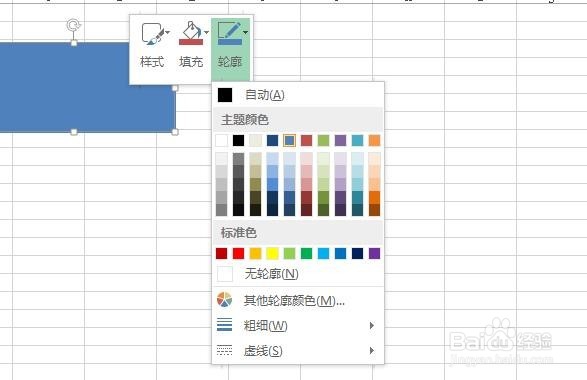The height and width of the screenshot is (380, 587).
Task: Open the 粗细(W) weight submenu
Action: [298, 325]
